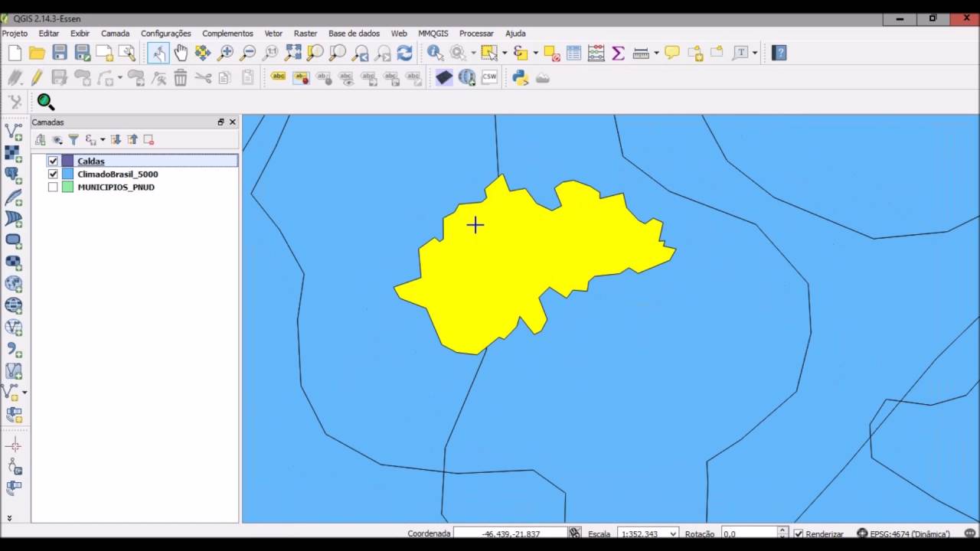This screenshot has width=980, height=551.
Task: Enable the MUNICIPIOS_PNUD layer checkbox
Action: coord(53,187)
